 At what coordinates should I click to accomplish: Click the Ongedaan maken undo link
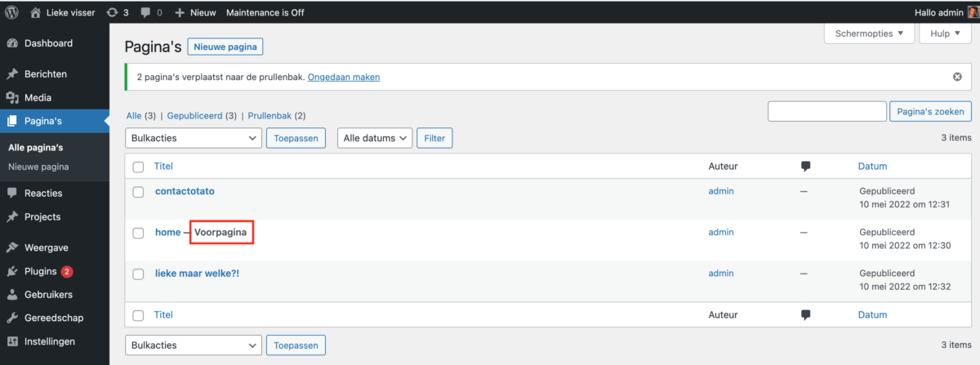tap(344, 77)
